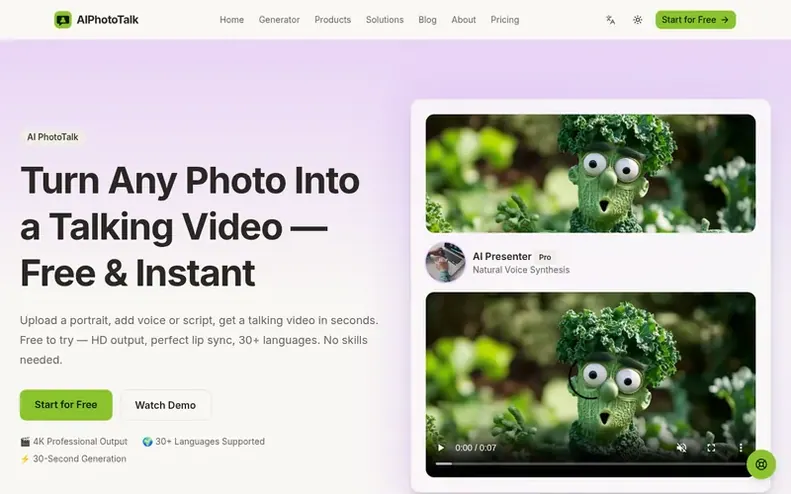This screenshot has width=791, height=494.
Task: Click the 30-Second Generation text
Action: pyautogui.click(x=80, y=459)
